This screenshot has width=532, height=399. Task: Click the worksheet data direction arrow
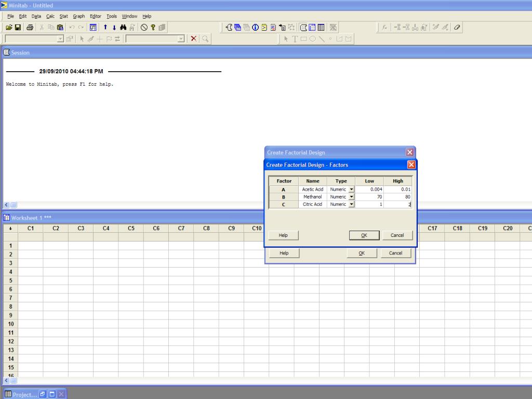[x=10, y=229]
